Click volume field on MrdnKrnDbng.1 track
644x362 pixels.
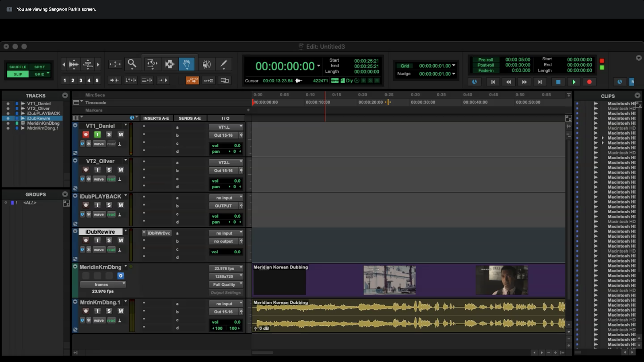coord(226,322)
